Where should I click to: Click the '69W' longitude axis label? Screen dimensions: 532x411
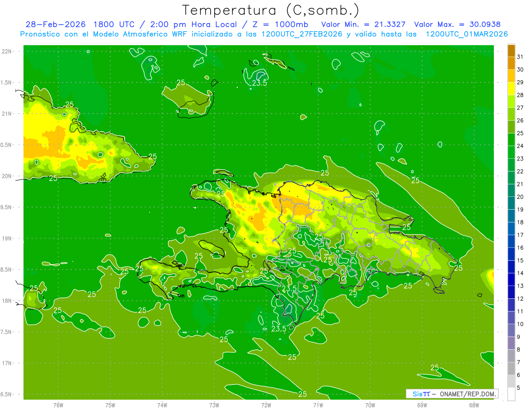(422, 405)
